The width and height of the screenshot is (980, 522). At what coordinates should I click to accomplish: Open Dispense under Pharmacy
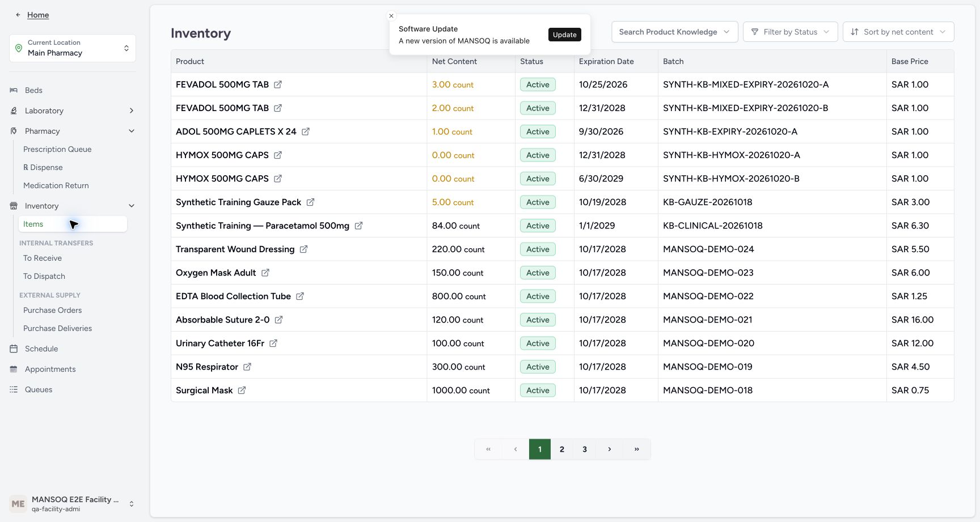[x=43, y=167]
